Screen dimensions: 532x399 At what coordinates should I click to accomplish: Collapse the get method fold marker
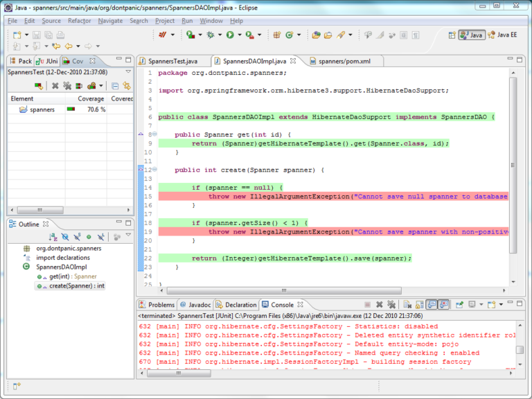point(154,134)
